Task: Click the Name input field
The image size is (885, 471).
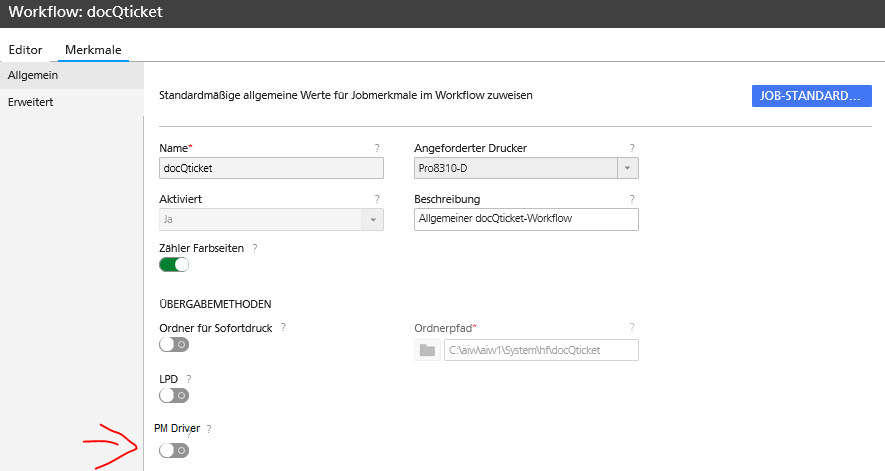Action: 271,168
